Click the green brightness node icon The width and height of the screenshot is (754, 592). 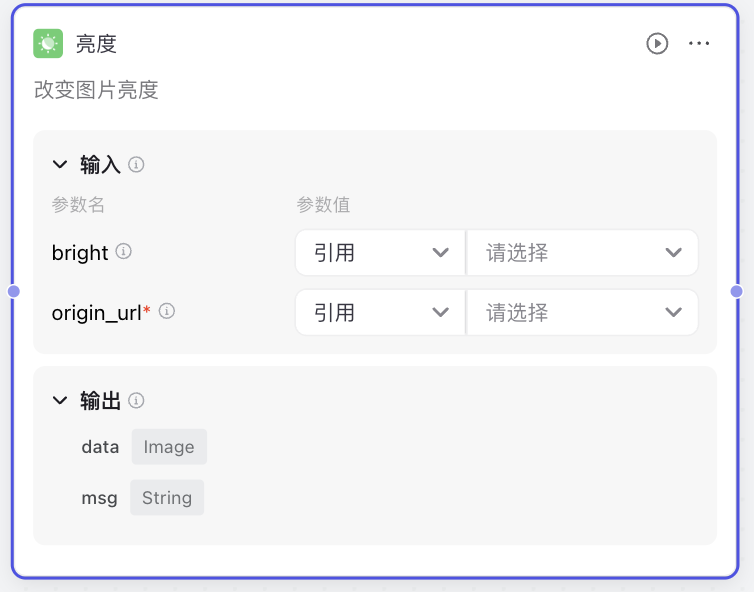point(48,44)
